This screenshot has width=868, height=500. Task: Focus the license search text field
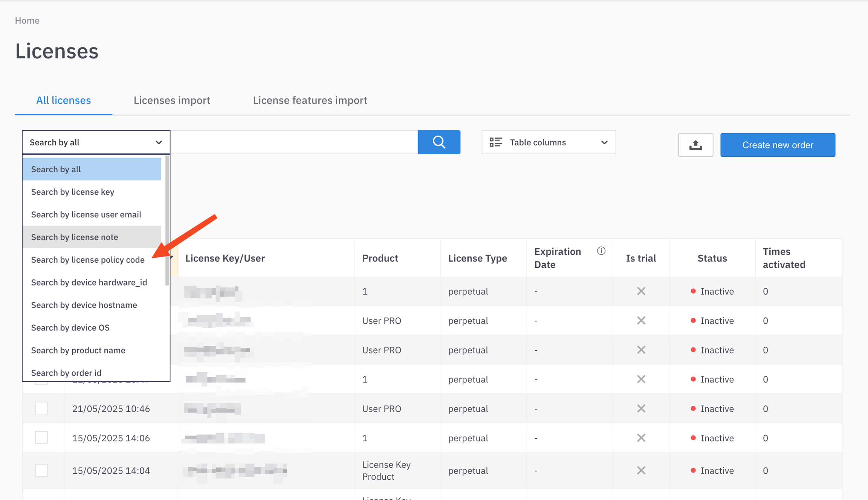(294, 142)
